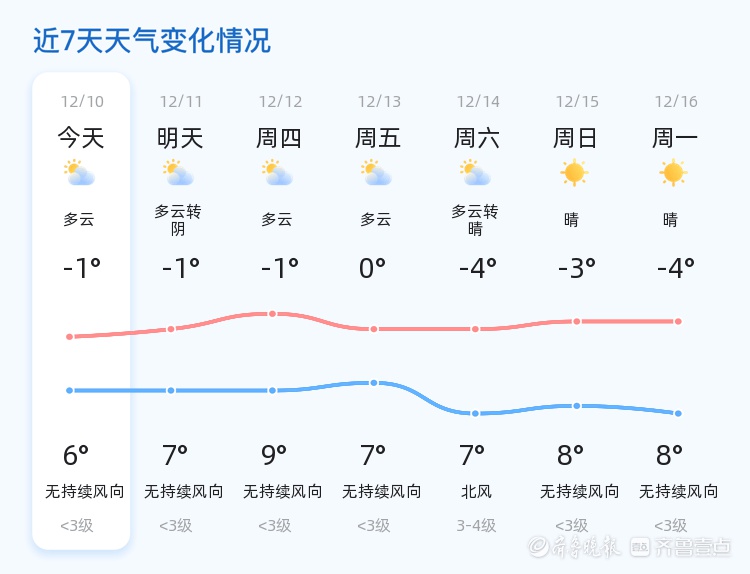Select the 周六 day label
The image size is (750, 574).
click(x=477, y=138)
